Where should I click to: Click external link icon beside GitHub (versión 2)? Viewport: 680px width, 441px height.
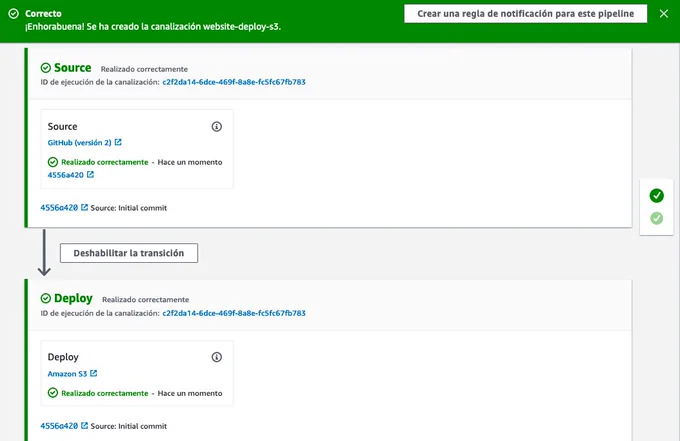[x=118, y=142]
